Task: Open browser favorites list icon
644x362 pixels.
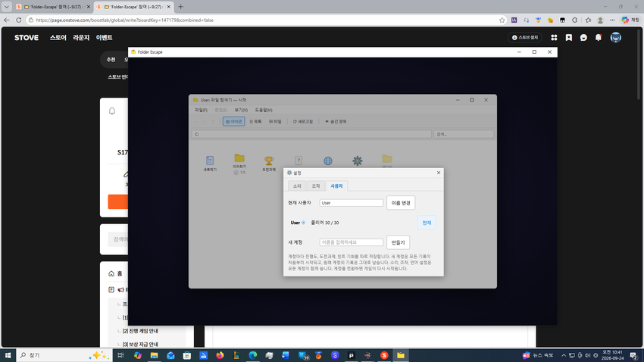Action: (588, 20)
